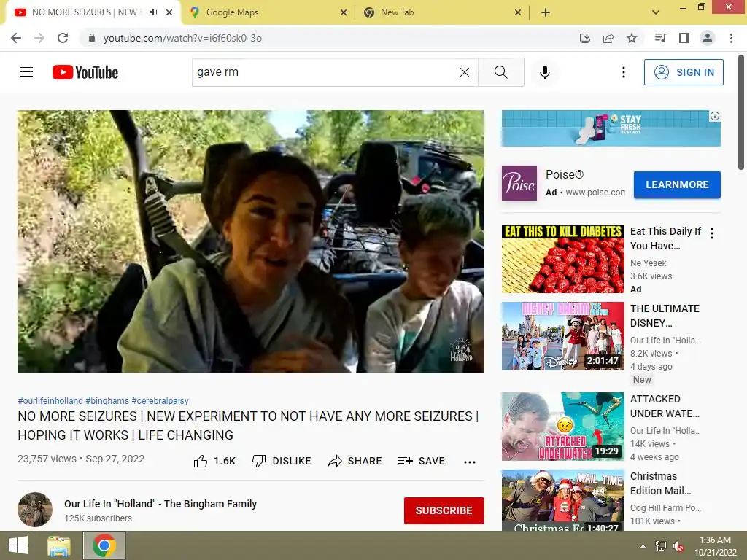This screenshot has width=747, height=560.
Task: Open the Windows Start menu
Action: [18, 545]
